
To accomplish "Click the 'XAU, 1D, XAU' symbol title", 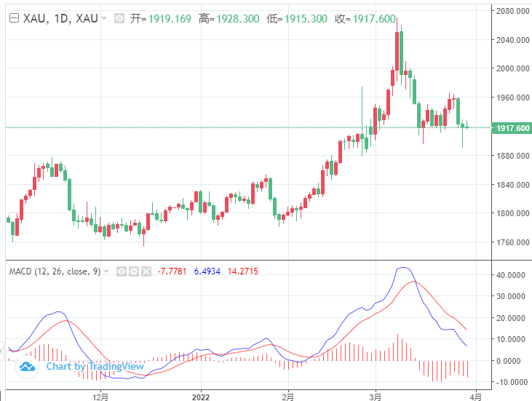I will coord(60,18).
